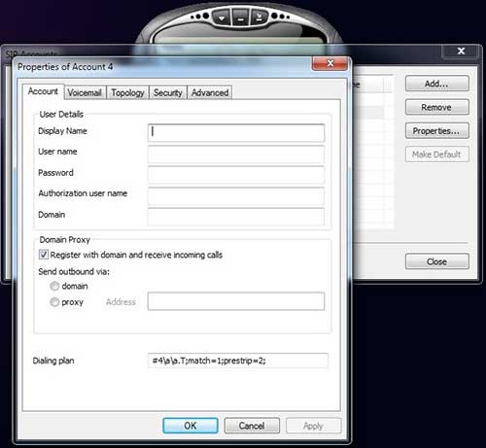
Task: Switch to the Account tab
Action: (x=43, y=91)
